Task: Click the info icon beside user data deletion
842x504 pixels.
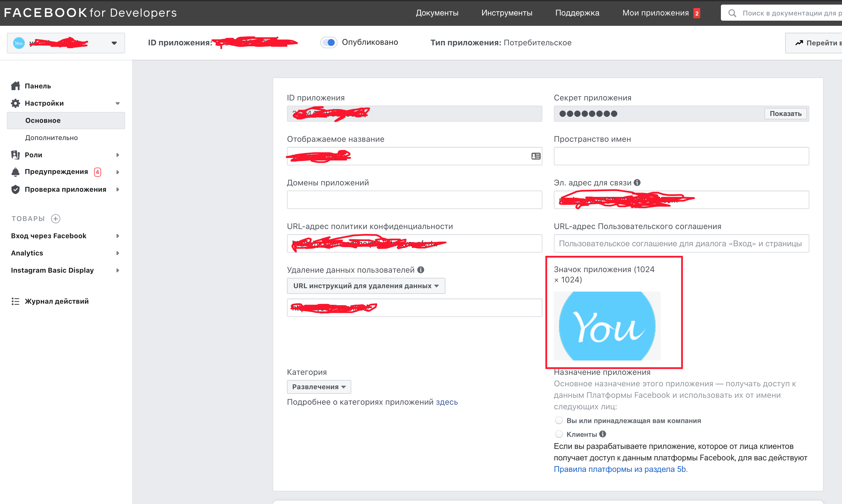Action: 421,270
